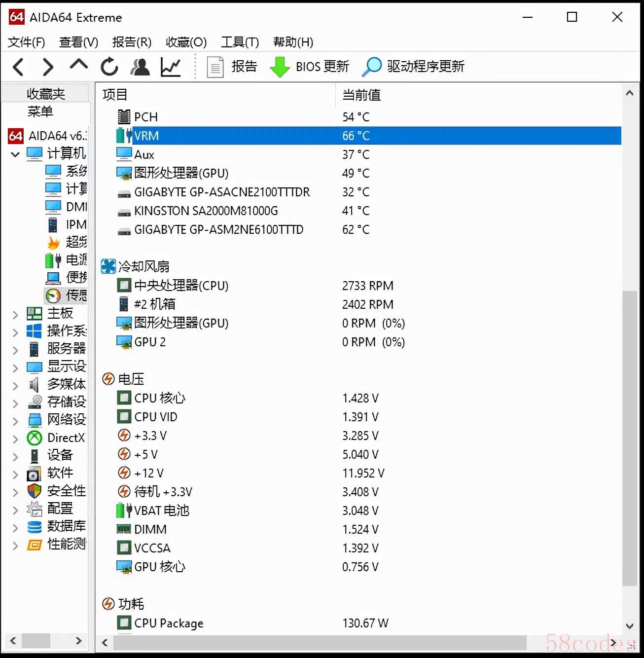Click the scroll-down arrow of sensor list
The image size is (644, 658).
(x=629, y=626)
